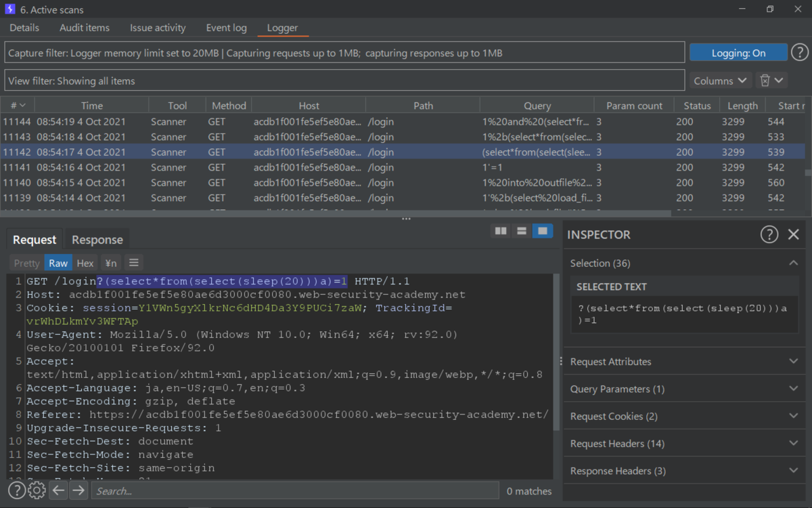Toggle the Logging: On button
Image resolution: width=812 pixels, height=508 pixels.
(x=738, y=53)
